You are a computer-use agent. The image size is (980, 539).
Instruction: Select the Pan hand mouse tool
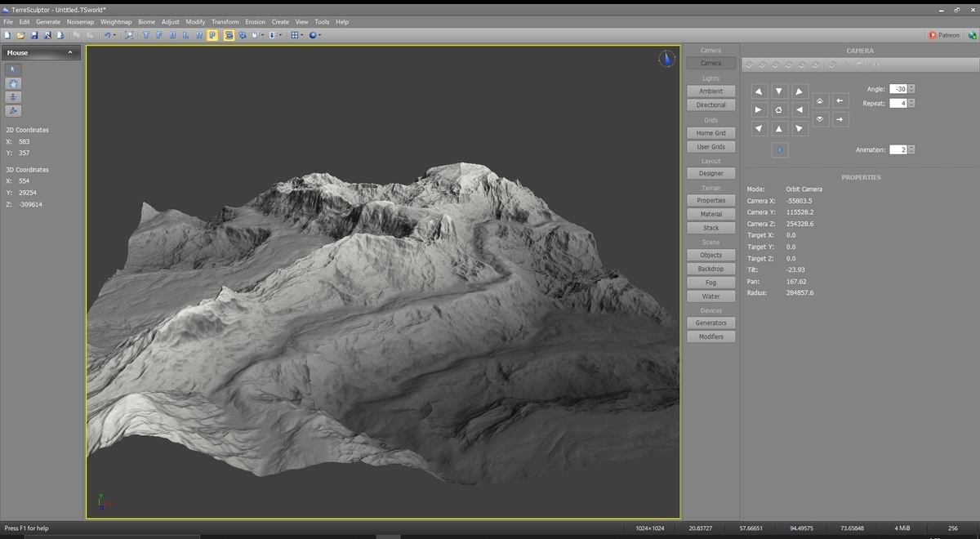[13, 83]
